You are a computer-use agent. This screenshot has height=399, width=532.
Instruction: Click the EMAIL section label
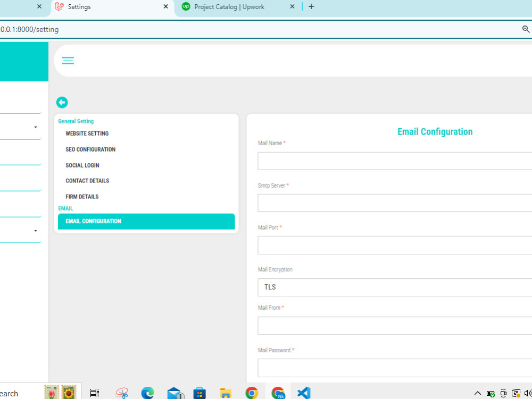coord(65,209)
